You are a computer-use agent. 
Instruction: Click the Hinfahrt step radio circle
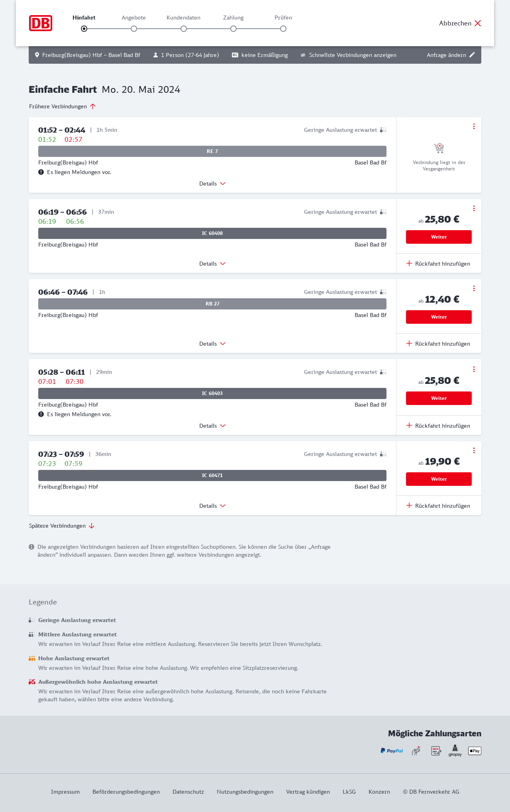coord(84,29)
